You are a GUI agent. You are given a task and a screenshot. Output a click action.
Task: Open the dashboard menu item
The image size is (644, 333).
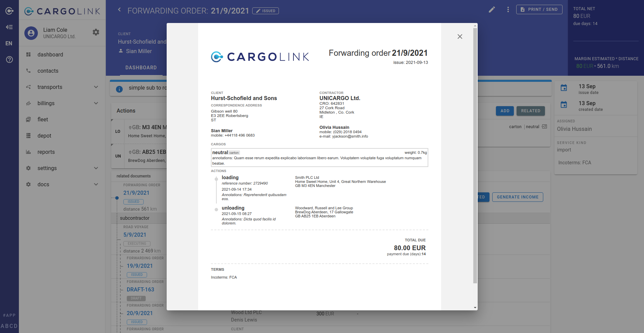pyautogui.click(x=62, y=54)
